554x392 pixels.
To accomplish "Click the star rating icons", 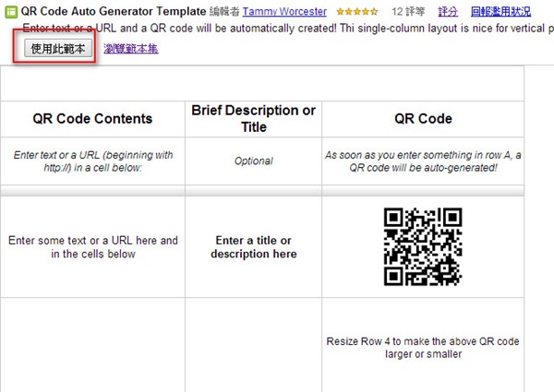I will [356, 12].
